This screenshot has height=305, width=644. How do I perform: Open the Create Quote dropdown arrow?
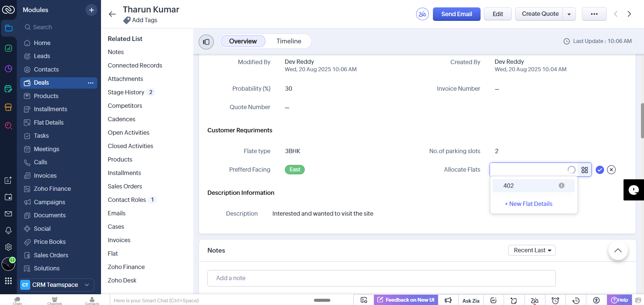coord(569,14)
